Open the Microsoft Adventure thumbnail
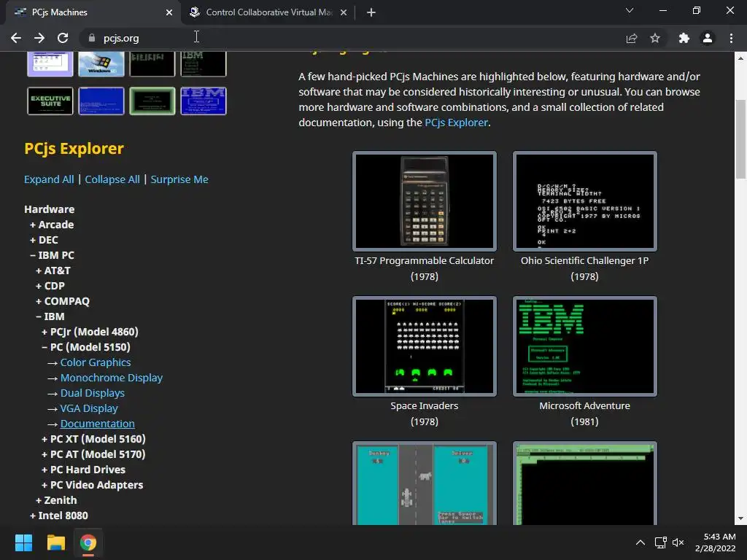Screen dimensions: 747x560 tap(584, 346)
